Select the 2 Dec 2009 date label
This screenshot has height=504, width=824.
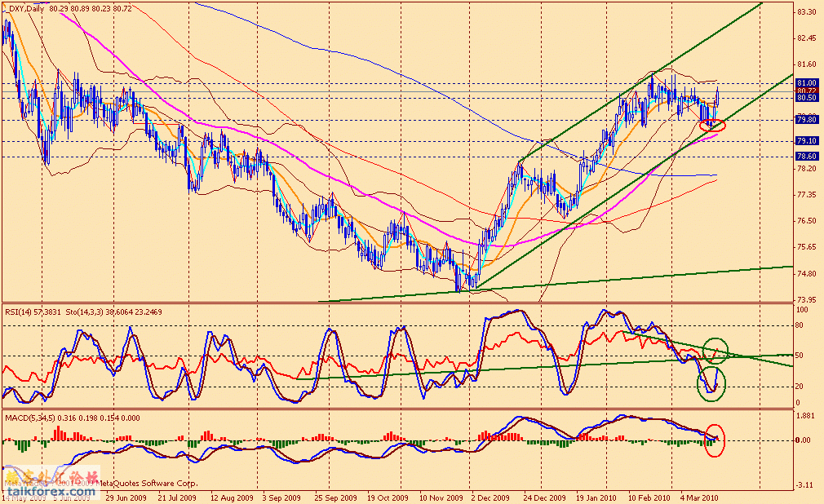(x=492, y=496)
